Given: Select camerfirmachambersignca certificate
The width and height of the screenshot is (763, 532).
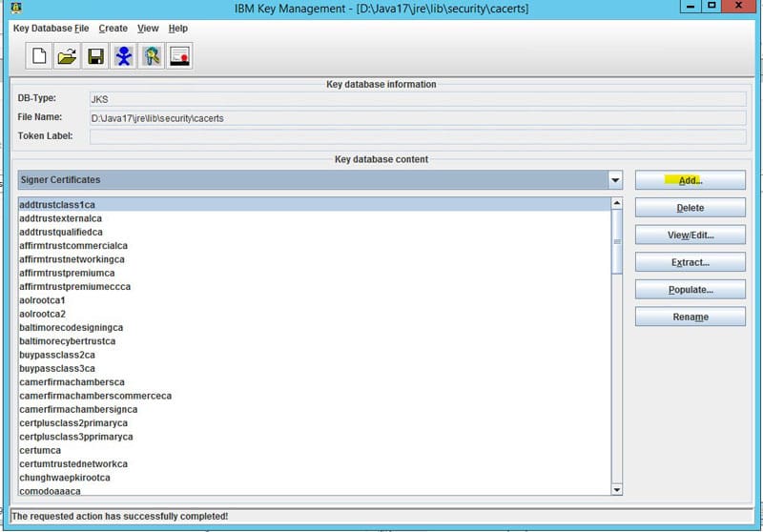Looking at the screenshot, I should pyautogui.click(x=315, y=409).
